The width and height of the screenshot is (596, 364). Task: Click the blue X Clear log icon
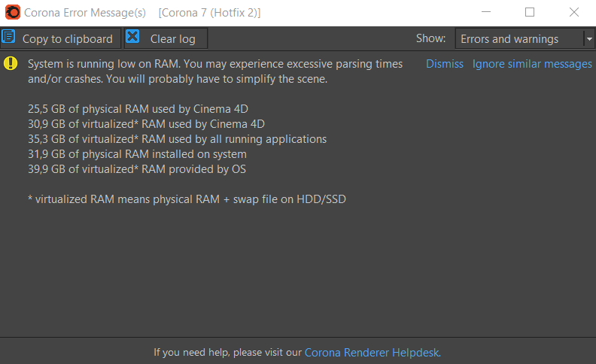pos(132,37)
